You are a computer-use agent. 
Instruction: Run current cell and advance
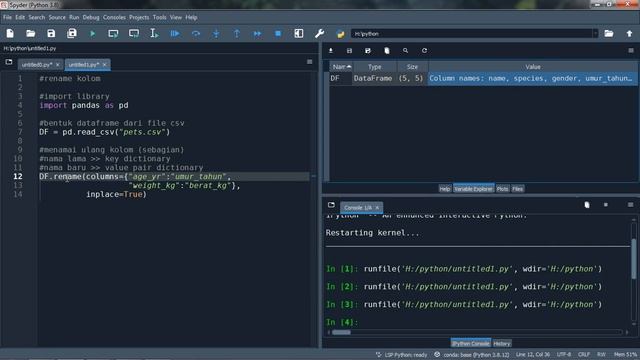point(134,33)
